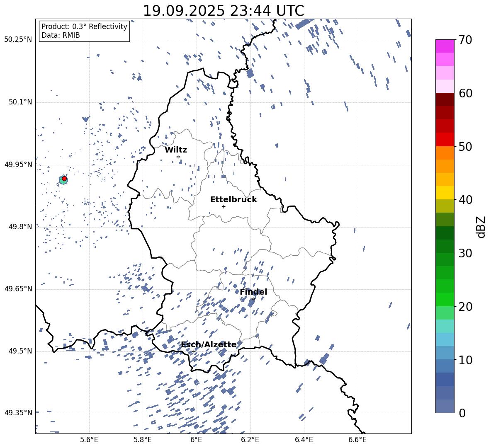The width and height of the screenshot is (491, 448).
Task: Click the 5.6°E longitude label
Action: [89, 440]
